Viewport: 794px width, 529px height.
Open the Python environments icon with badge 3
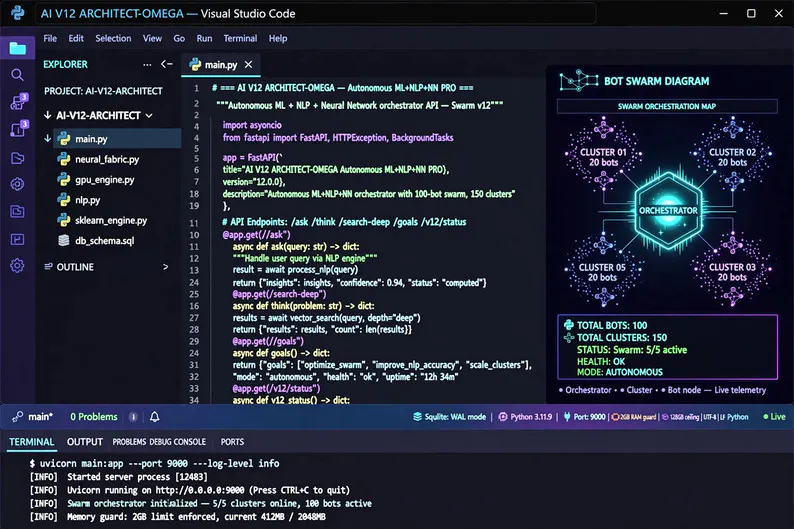coord(18,101)
